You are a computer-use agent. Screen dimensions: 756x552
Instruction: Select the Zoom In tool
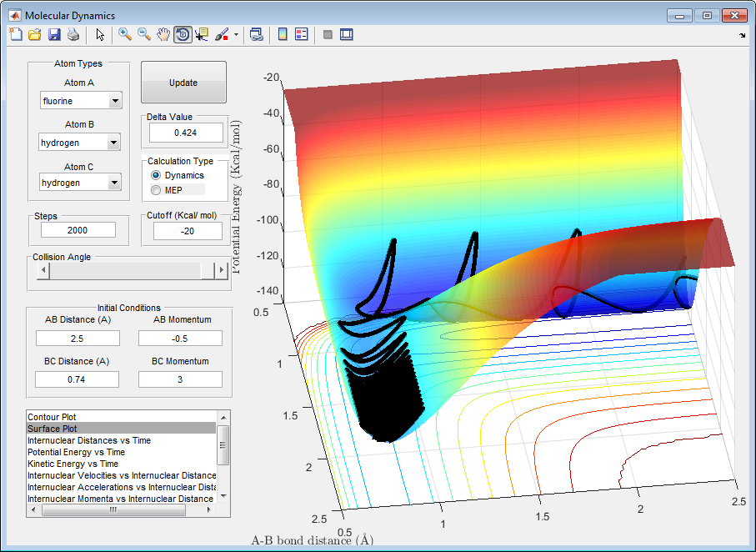tap(125, 35)
